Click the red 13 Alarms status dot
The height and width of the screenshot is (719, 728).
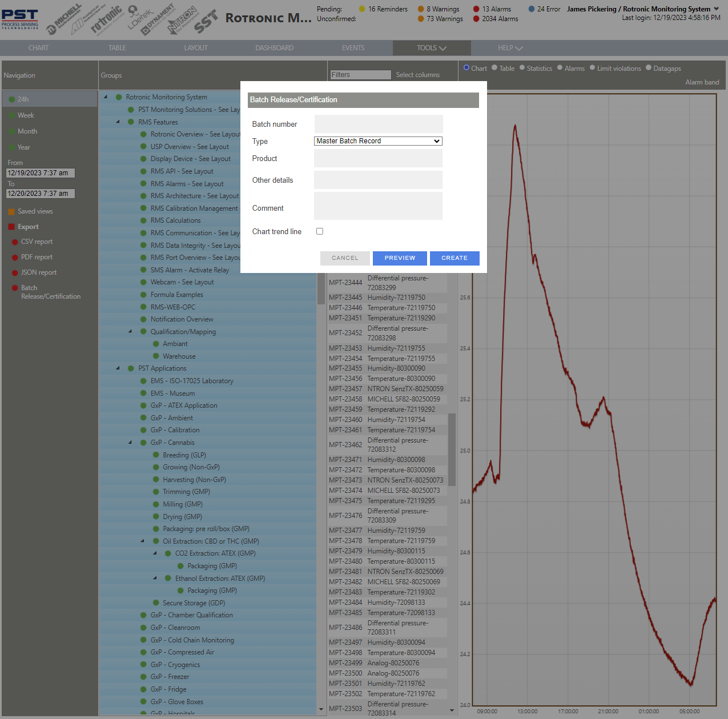pos(476,9)
